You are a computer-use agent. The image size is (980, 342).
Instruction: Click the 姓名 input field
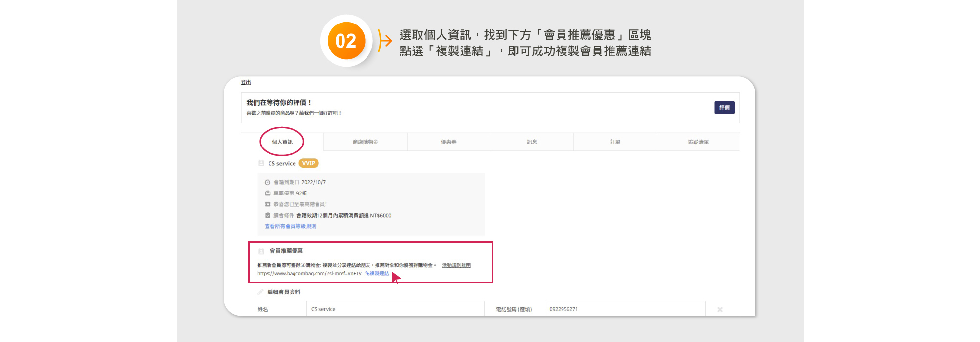(x=395, y=309)
